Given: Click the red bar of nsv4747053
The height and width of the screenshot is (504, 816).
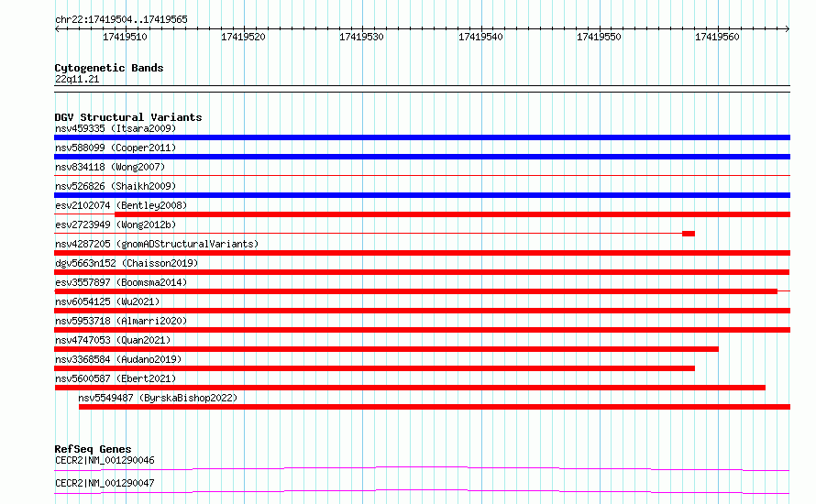Looking at the screenshot, I should [386, 349].
